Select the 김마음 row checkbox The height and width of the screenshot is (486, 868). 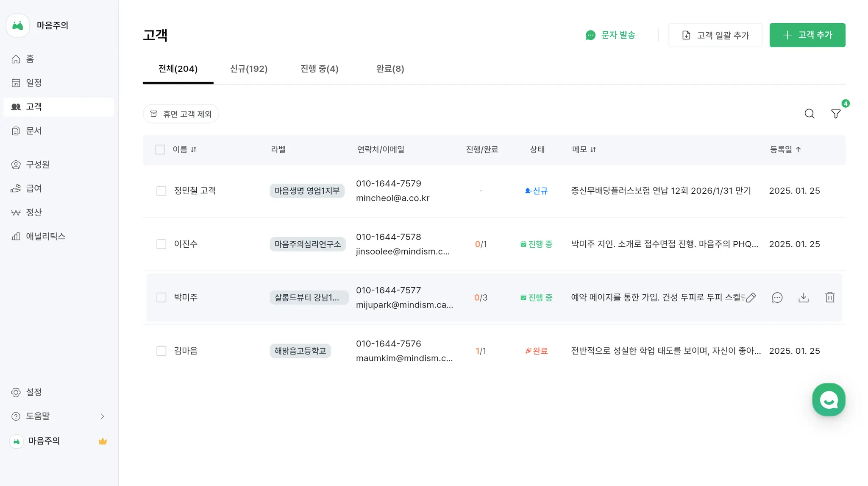tap(161, 351)
